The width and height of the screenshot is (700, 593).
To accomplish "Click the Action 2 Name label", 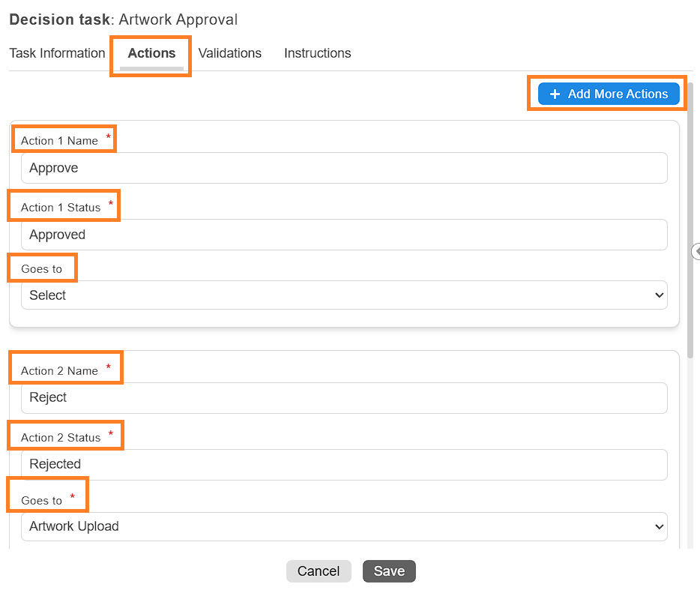I will (x=60, y=371).
